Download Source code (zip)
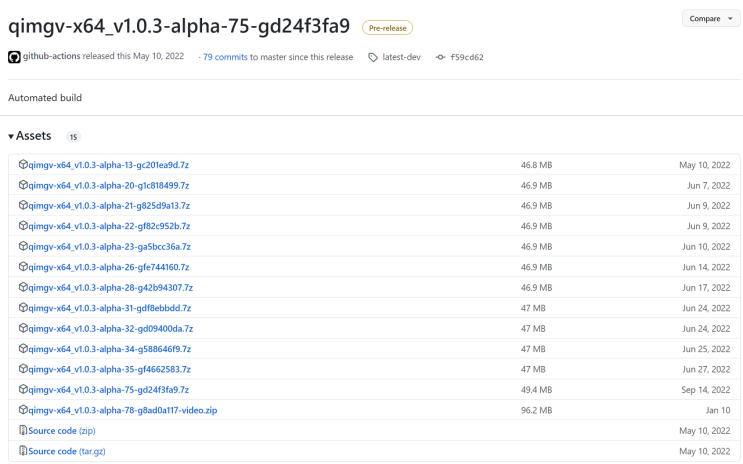The height and width of the screenshot is (464, 743). tap(62, 431)
